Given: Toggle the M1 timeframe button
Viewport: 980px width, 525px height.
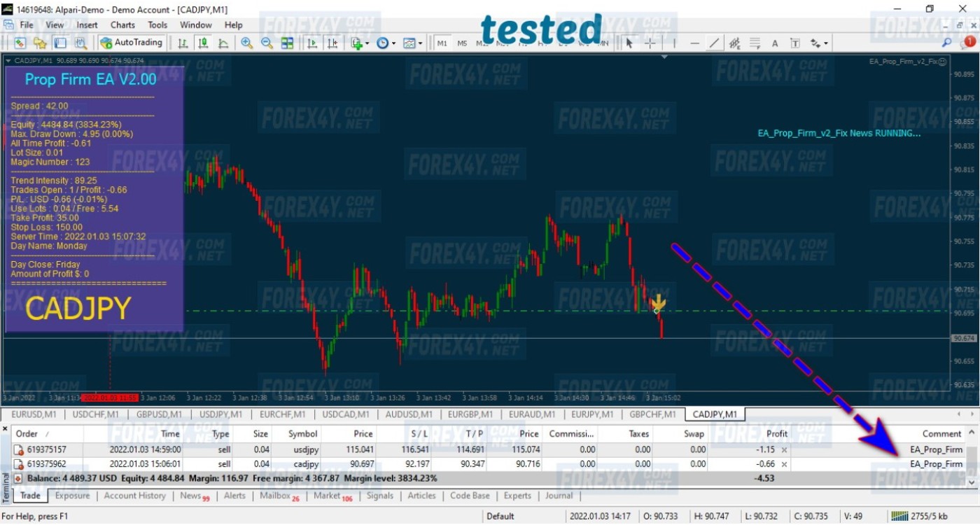Looking at the screenshot, I should coord(442,43).
